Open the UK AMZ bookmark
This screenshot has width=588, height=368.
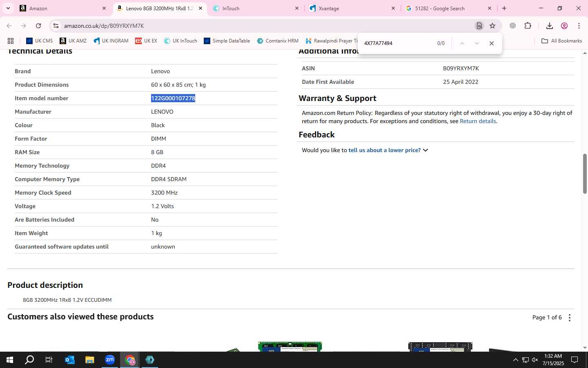(73, 41)
